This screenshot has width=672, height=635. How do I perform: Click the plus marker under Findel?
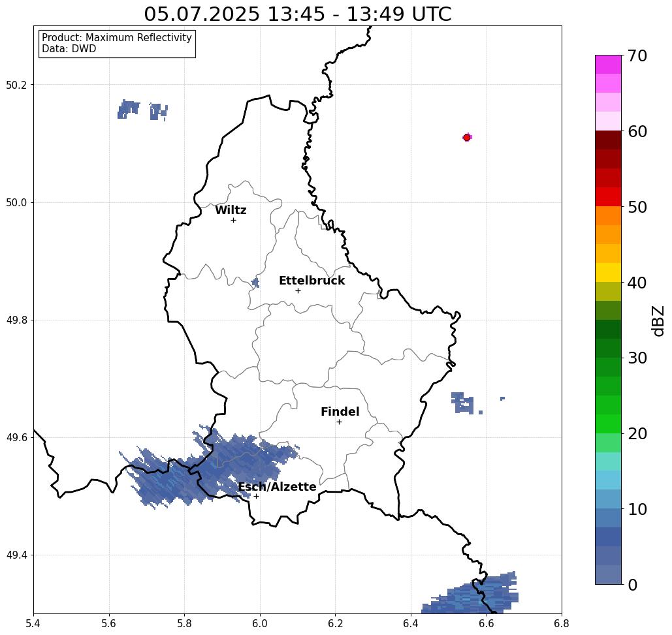(339, 422)
